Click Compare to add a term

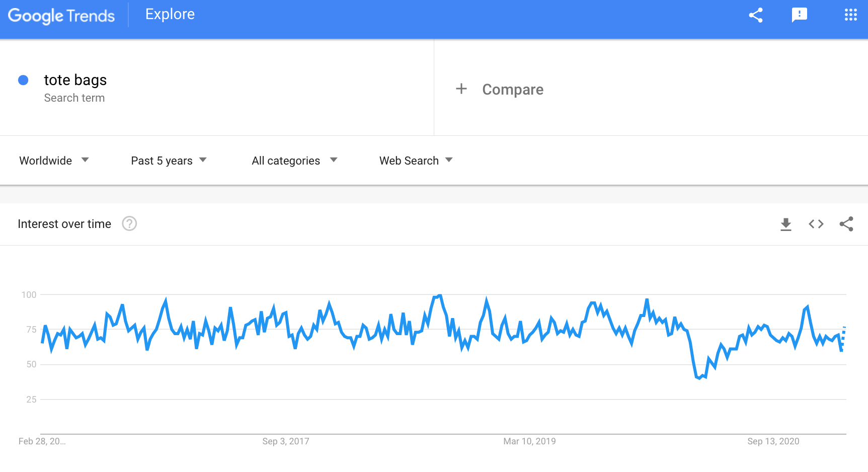tap(513, 90)
